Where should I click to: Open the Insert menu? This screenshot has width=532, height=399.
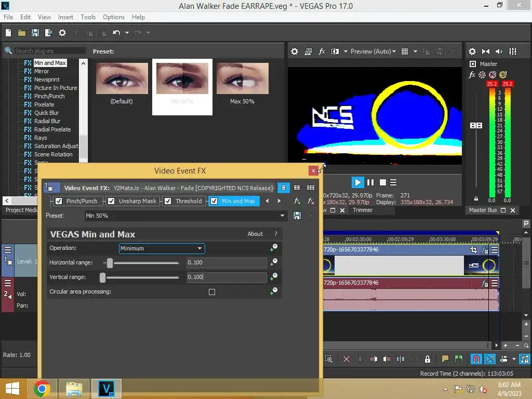tap(65, 17)
